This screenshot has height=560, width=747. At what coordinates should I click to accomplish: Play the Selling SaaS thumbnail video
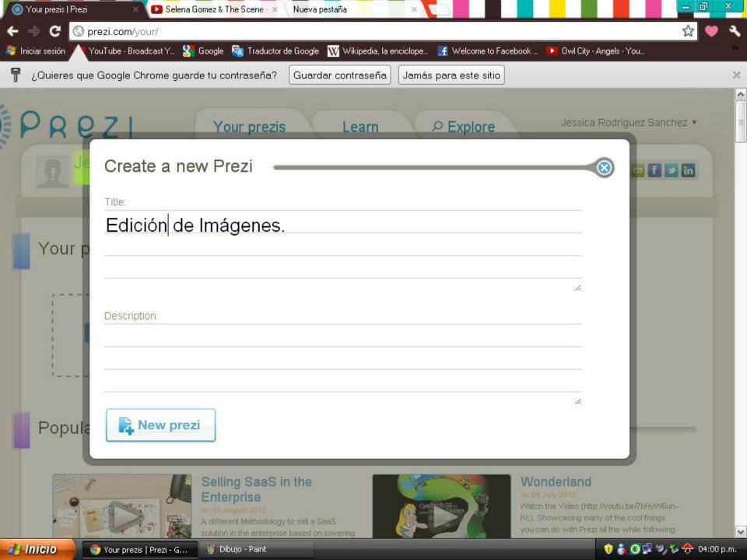point(121,516)
